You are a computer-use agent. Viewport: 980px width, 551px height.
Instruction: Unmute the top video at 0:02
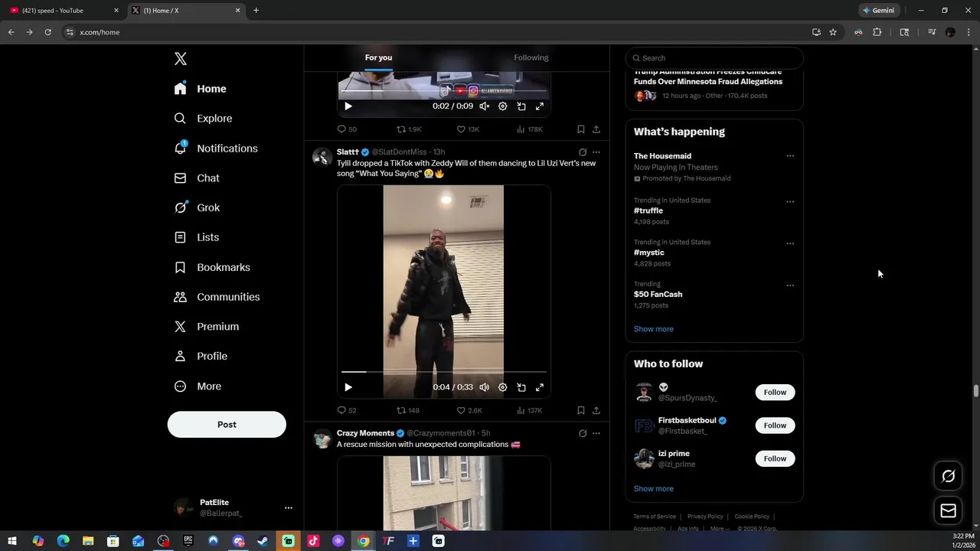coord(484,106)
